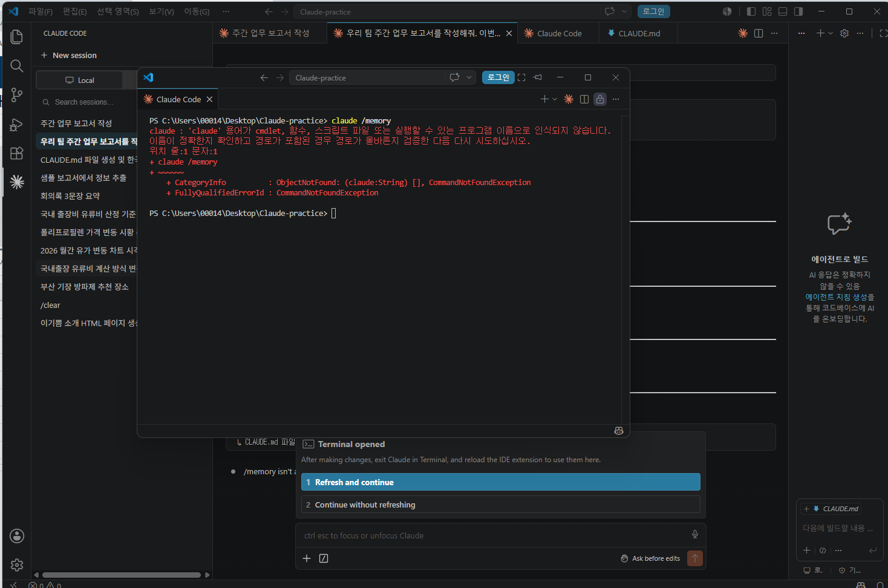Screen dimensions: 888x588
Task: Click 로그인 button in floating window
Action: pos(498,77)
